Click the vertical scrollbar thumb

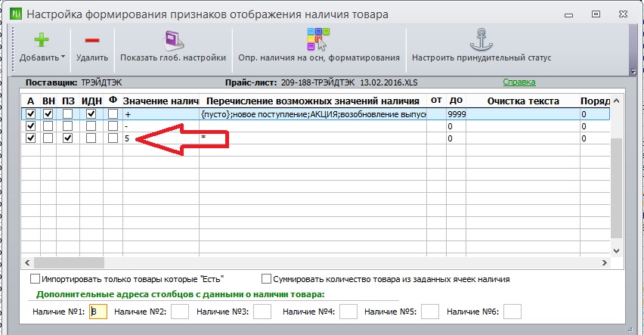(616, 188)
